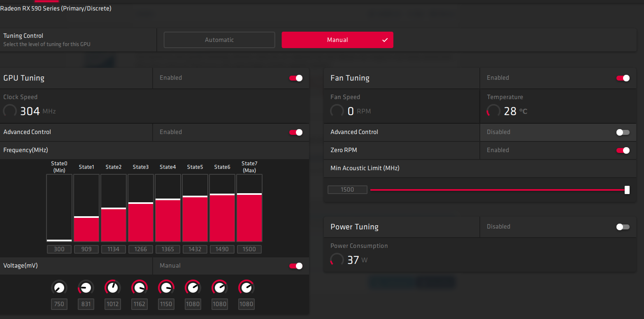Screen dimensions: 644x319
Task: Click State3 frequency field 1266
Action: (x=141, y=249)
